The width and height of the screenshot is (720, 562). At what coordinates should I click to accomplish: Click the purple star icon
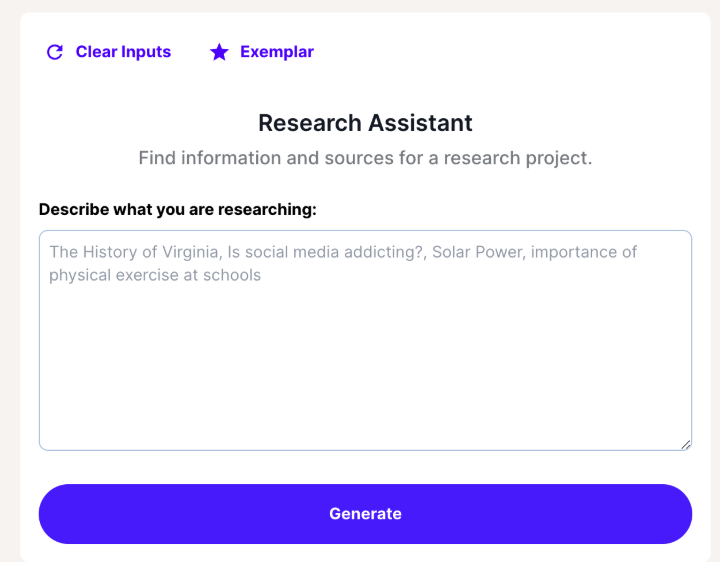point(219,52)
